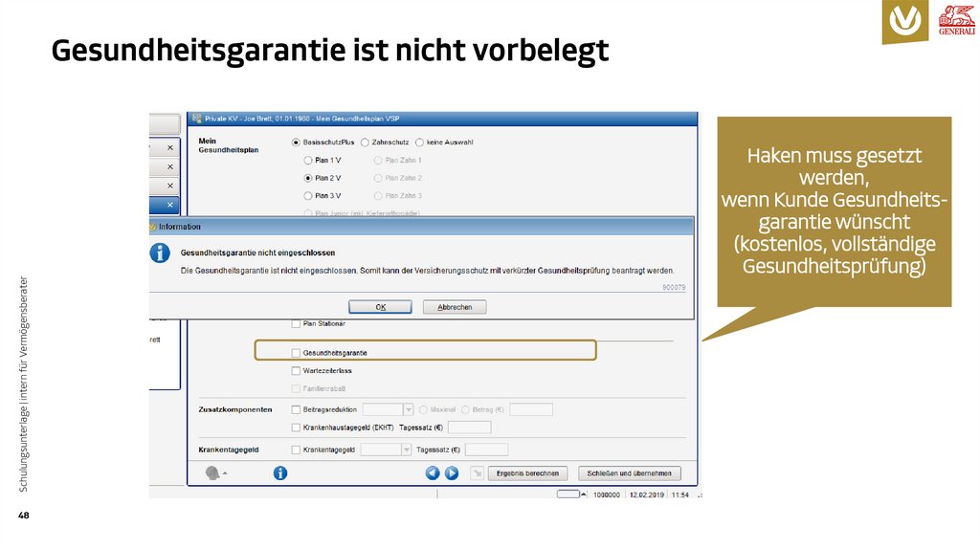Click the grey head assistant icon
980x549 pixels.
212,473
